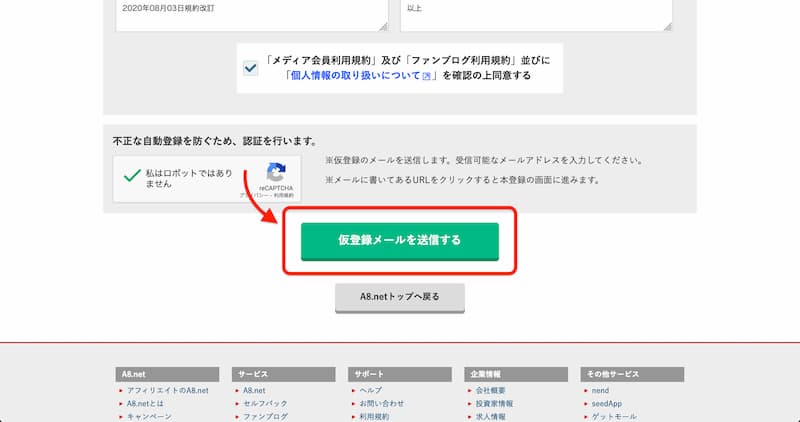Click the note about 仮登録のメールを送信します

[x=484, y=160]
